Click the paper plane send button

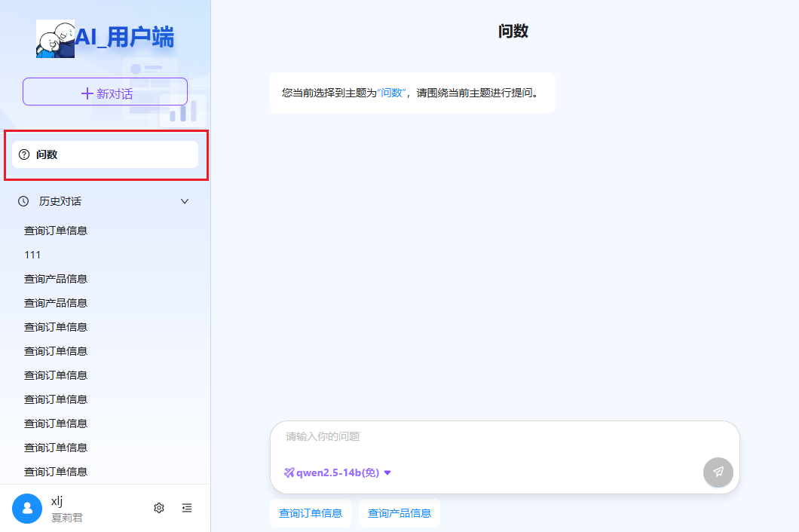(x=718, y=472)
